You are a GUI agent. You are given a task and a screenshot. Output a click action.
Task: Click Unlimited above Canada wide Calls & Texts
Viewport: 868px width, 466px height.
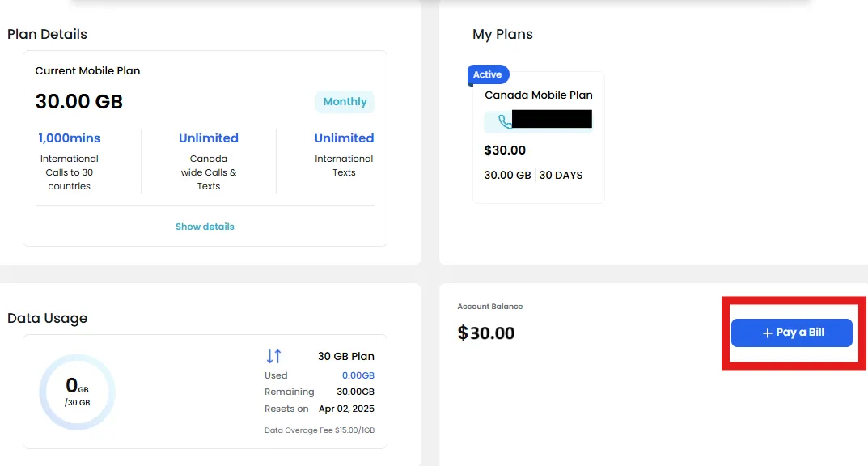coord(209,138)
